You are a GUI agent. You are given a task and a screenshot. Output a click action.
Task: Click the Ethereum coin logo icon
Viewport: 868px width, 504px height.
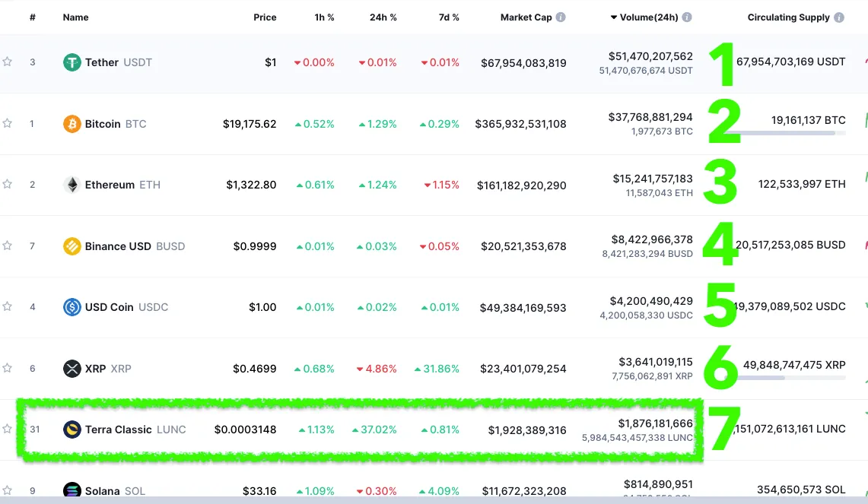point(72,185)
